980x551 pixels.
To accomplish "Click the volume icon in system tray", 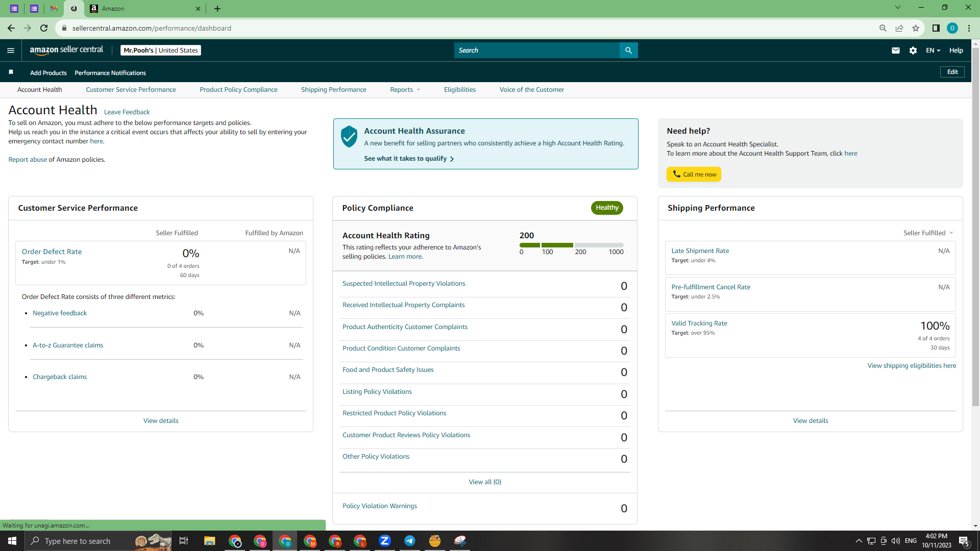I will 896,541.
